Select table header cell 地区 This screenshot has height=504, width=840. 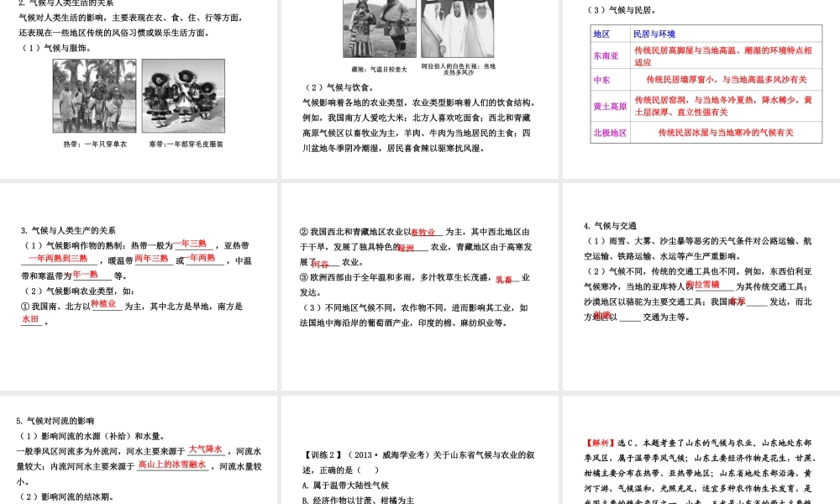tap(610, 34)
